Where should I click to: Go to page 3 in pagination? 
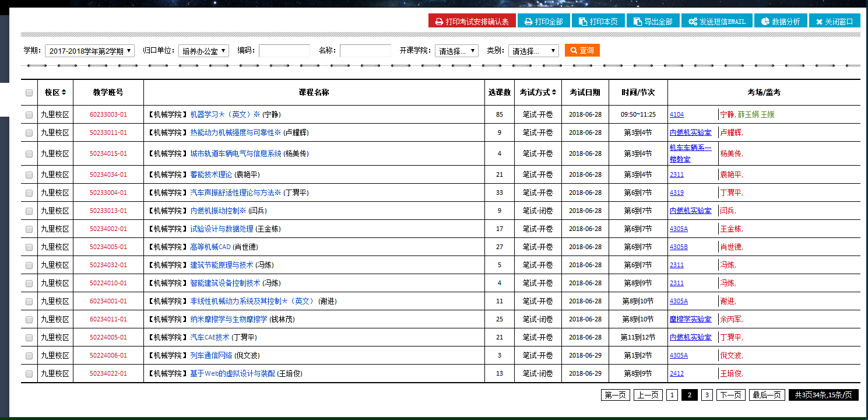click(x=707, y=395)
